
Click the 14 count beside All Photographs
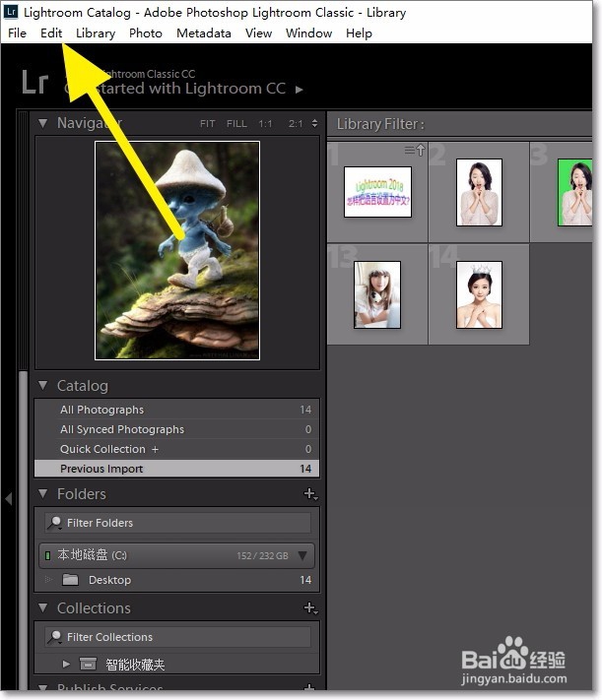click(305, 410)
